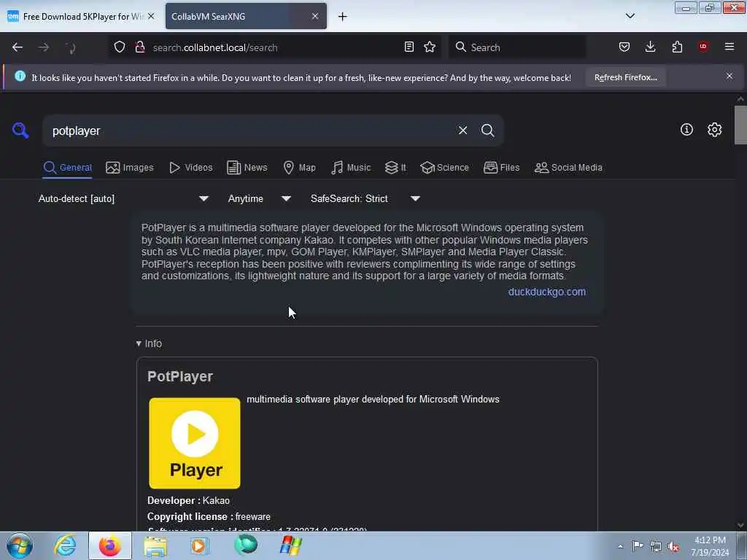Collapse the Info section
The height and width of the screenshot is (560, 747).
click(149, 343)
